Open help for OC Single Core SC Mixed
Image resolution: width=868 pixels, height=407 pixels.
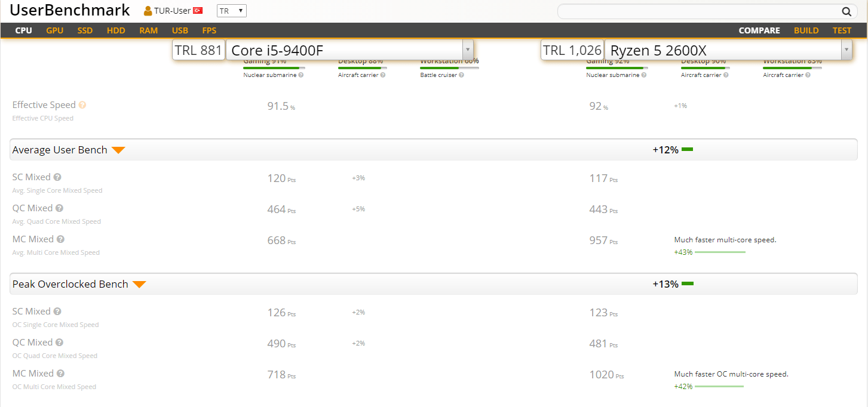point(57,312)
